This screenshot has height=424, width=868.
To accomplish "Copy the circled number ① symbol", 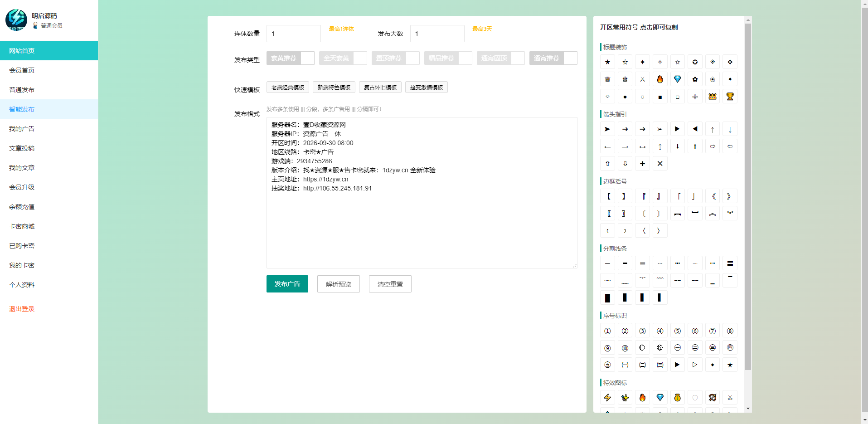I will pyautogui.click(x=608, y=331).
